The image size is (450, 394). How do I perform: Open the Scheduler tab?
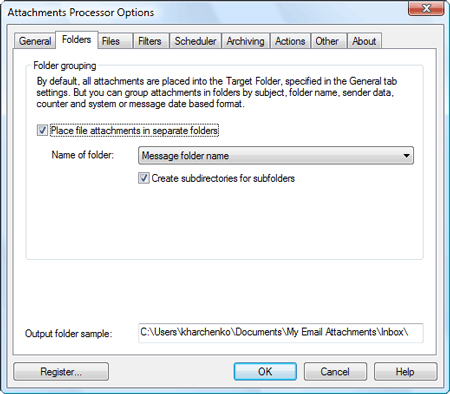195,41
